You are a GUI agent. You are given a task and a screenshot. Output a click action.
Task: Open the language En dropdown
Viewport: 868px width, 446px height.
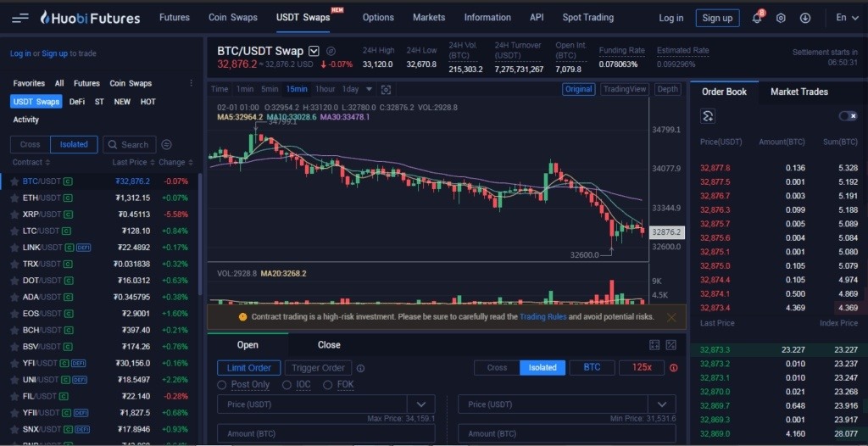tap(846, 18)
